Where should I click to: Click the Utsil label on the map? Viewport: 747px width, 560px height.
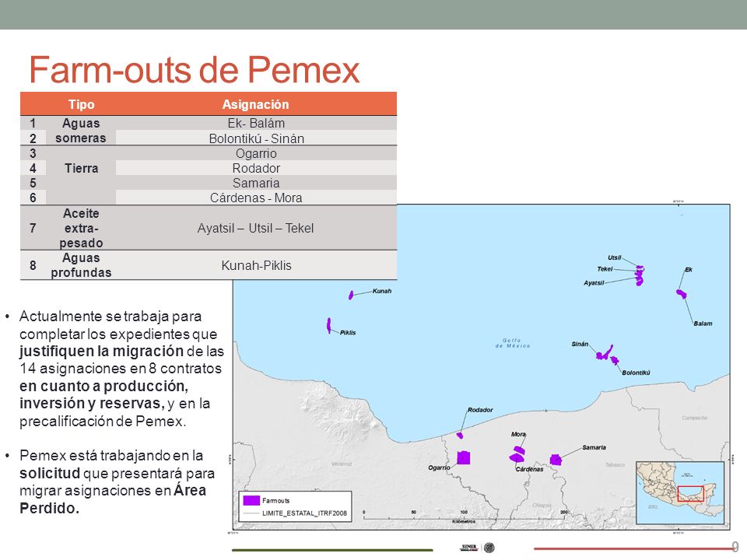point(615,257)
